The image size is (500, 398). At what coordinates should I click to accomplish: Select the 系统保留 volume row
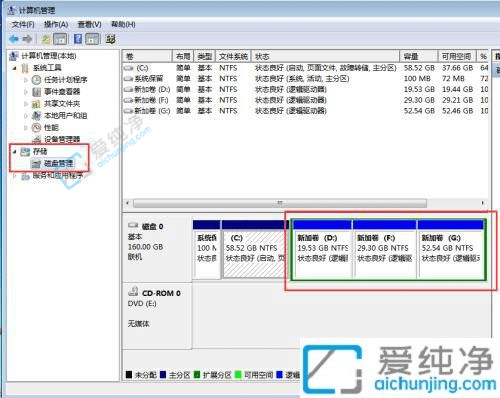306,79
